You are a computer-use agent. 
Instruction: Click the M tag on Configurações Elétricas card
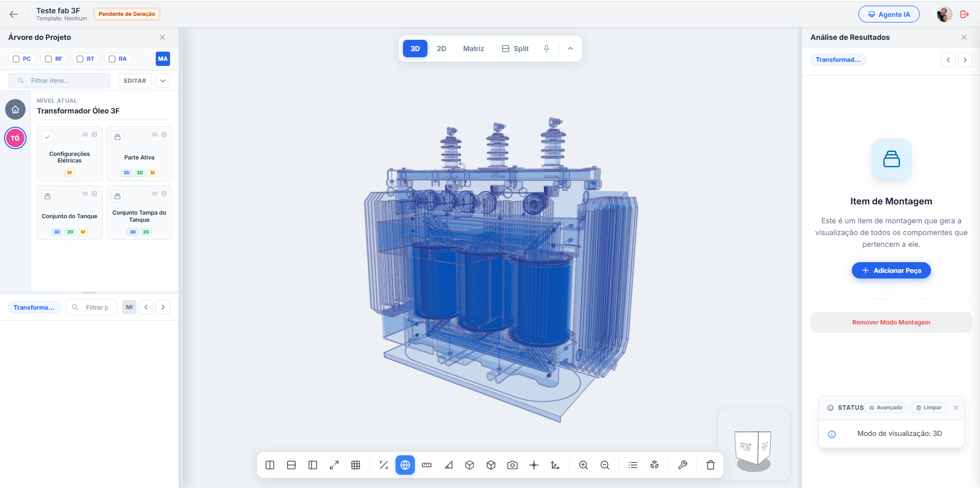[69, 173]
